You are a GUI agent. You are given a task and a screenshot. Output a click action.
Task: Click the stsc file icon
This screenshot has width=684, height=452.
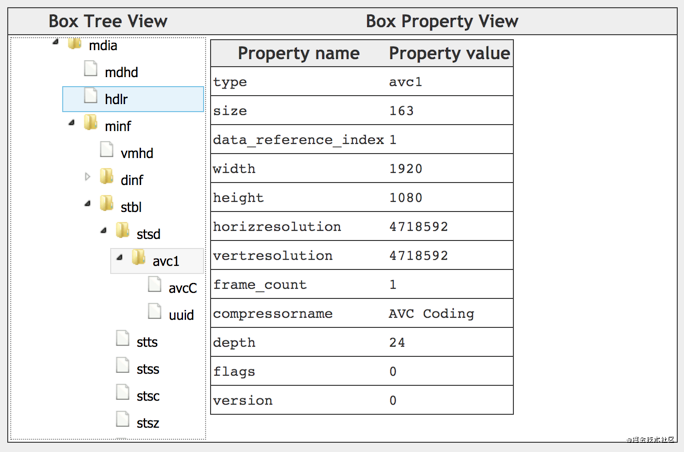[x=123, y=392]
